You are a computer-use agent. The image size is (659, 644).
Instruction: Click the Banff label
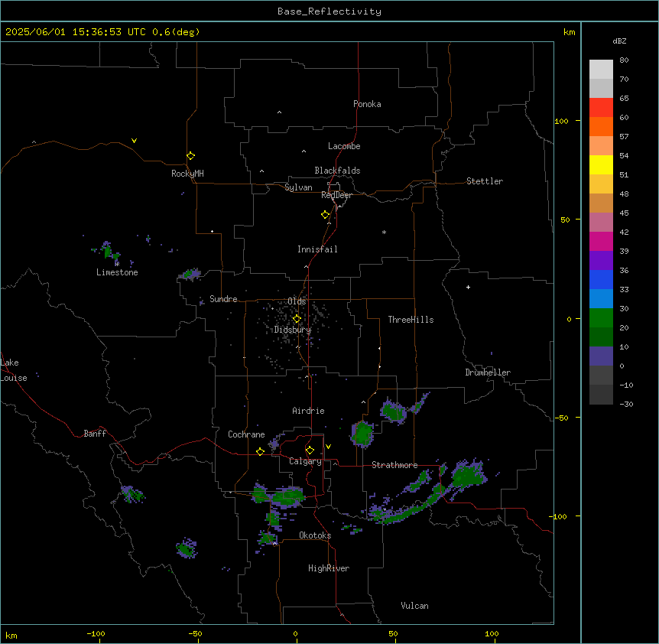[x=95, y=434]
